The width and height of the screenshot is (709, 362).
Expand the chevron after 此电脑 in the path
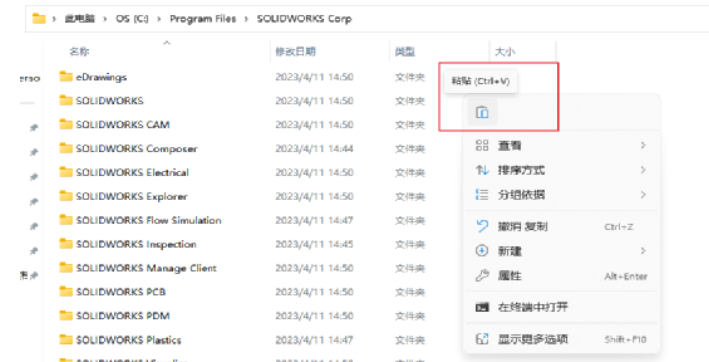105,19
